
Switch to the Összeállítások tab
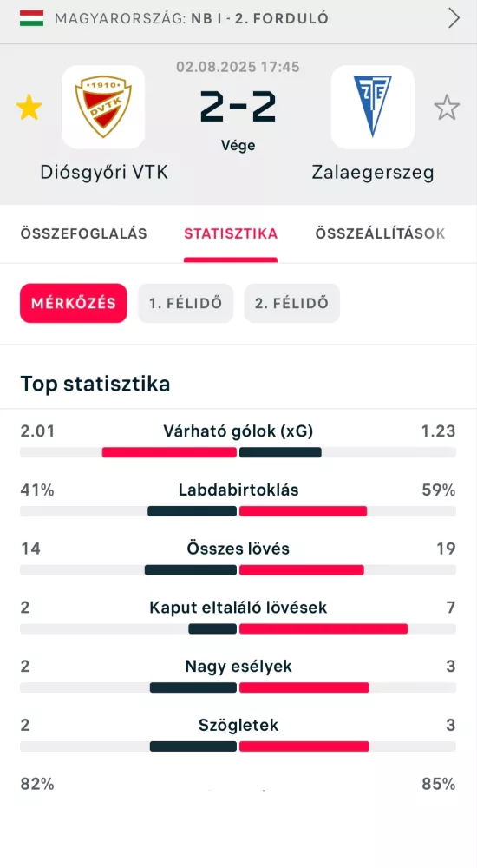(380, 233)
